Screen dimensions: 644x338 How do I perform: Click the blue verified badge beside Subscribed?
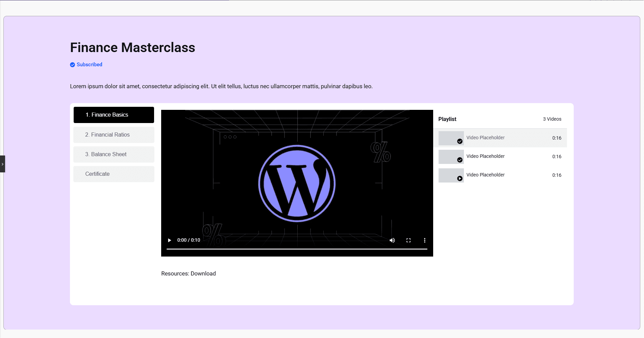72,65
